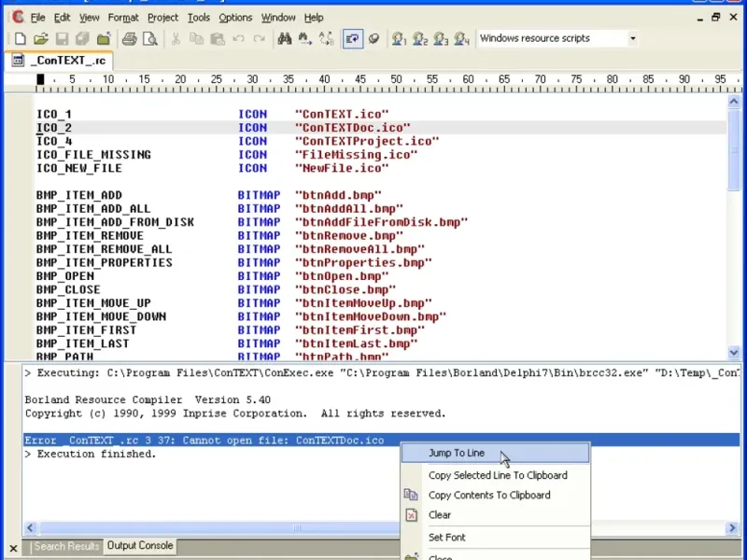Select Set Font from the context menu
The width and height of the screenshot is (747, 560).
tap(446, 538)
